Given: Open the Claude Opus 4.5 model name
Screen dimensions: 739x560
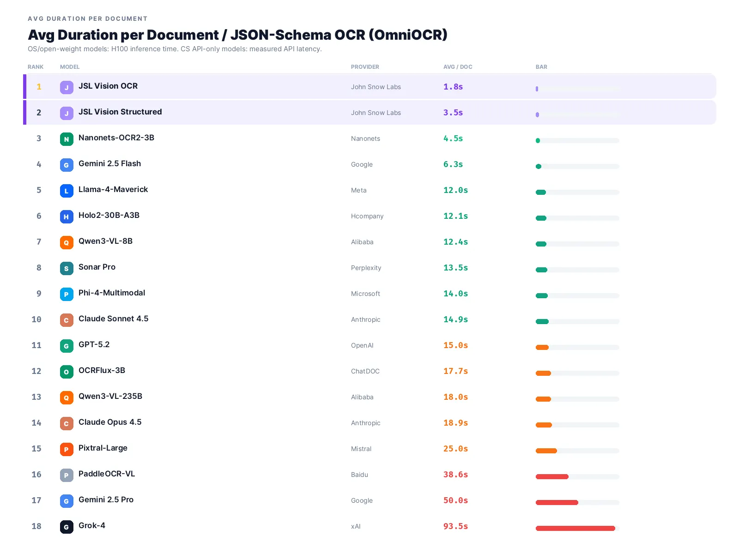Looking at the screenshot, I should click(110, 422).
